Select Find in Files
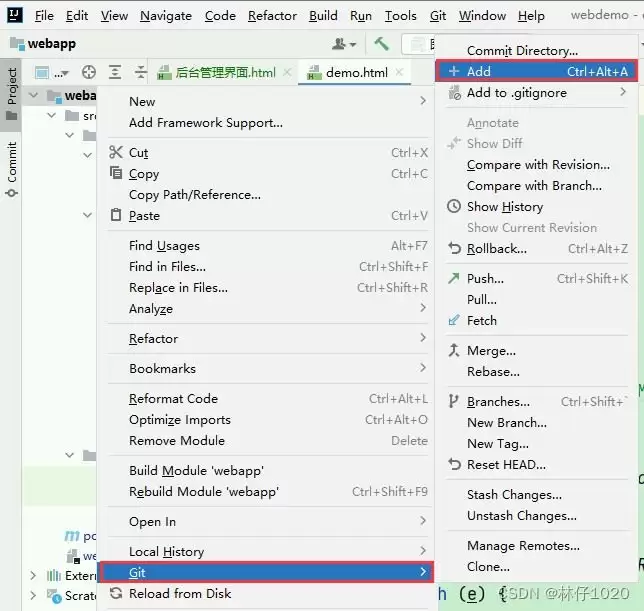The width and height of the screenshot is (644, 611). tap(268, 266)
